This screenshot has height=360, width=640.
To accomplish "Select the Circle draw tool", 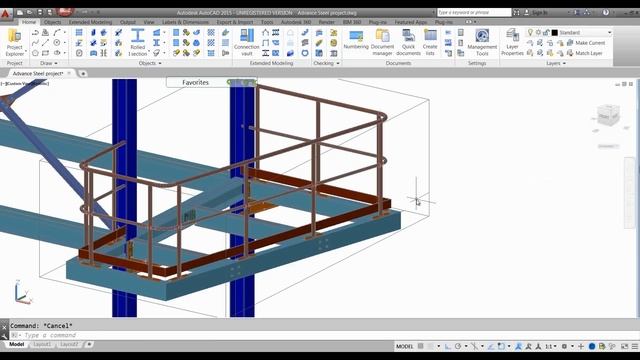I will (57, 42).
